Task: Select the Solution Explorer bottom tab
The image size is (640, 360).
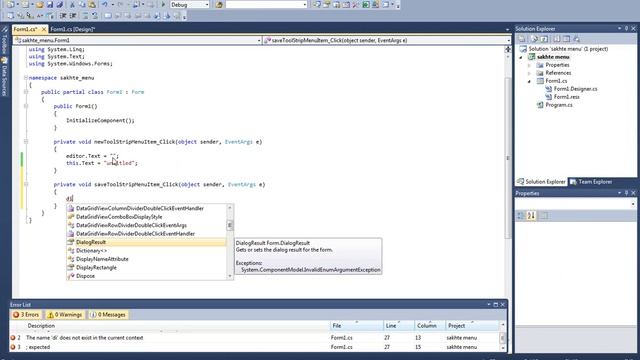Action: (541, 182)
